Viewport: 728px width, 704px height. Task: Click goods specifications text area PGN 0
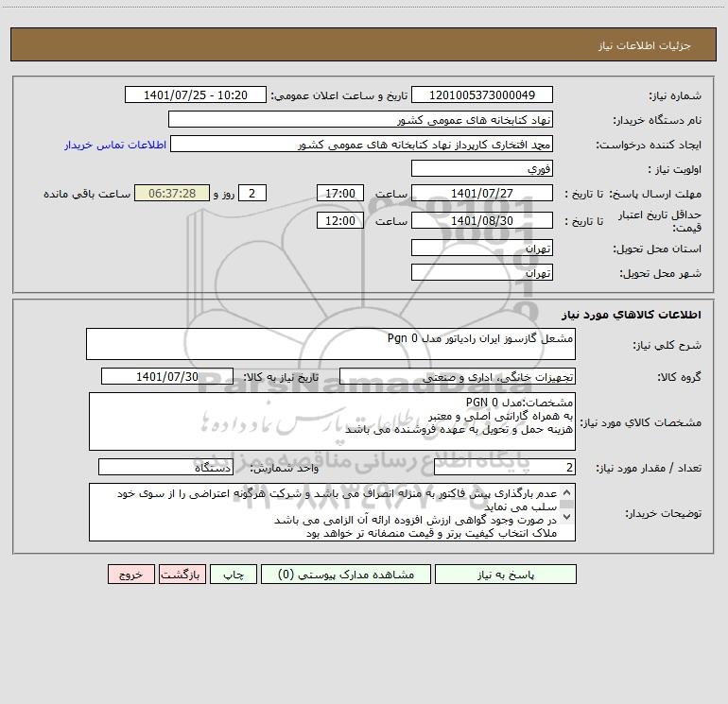332,421
